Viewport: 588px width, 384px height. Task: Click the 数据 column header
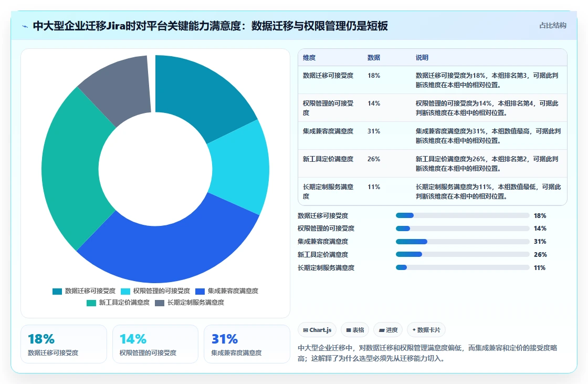click(373, 57)
